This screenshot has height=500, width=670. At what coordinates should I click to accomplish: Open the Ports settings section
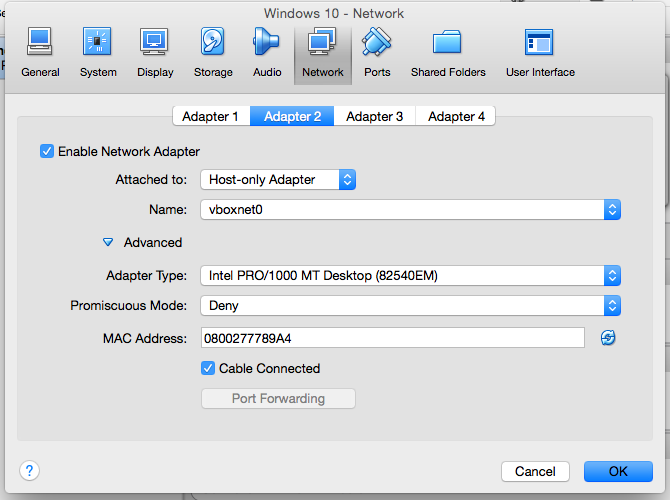click(377, 52)
